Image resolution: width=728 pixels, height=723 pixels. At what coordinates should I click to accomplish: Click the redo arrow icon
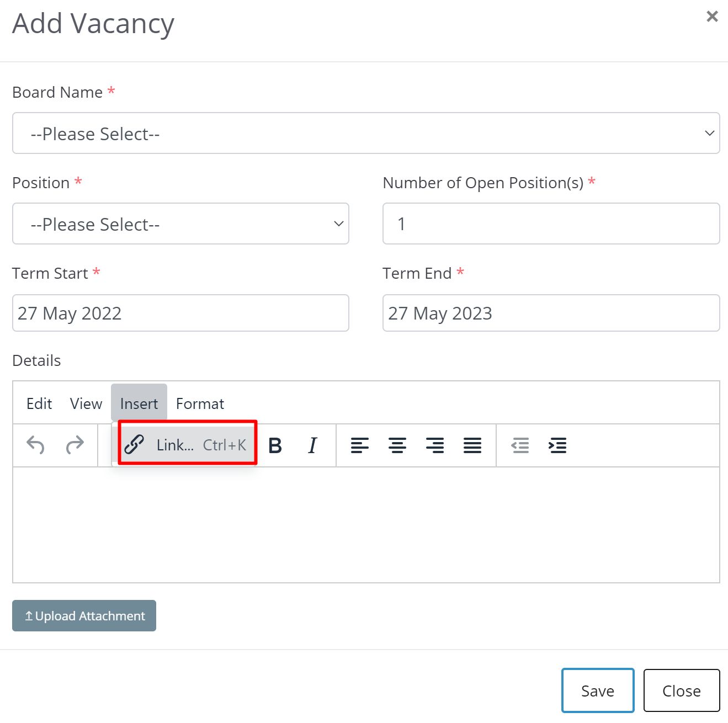pyautogui.click(x=75, y=445)
